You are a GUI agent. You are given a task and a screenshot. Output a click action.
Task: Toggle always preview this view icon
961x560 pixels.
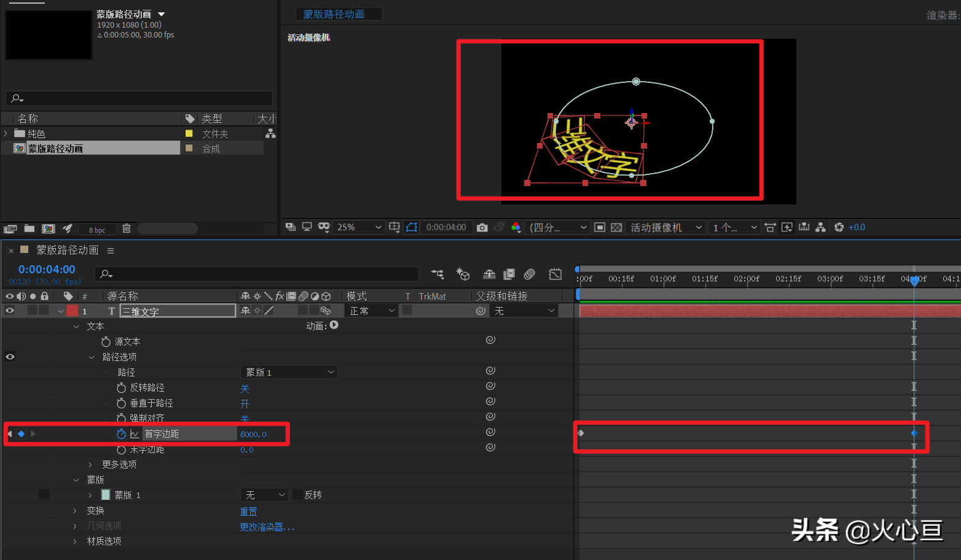[291, 227]
